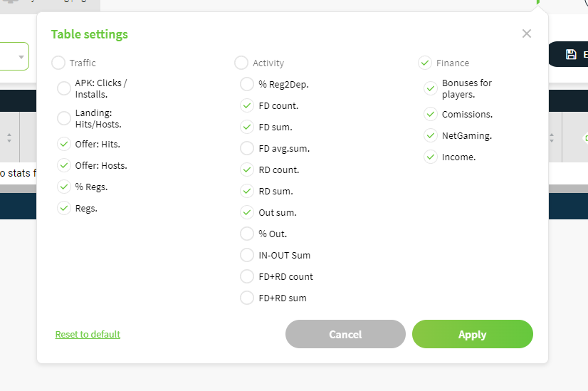Enable the IN-OUT Sum column
The height and width of the screenshot is (391, 588).
coord(247,255)
